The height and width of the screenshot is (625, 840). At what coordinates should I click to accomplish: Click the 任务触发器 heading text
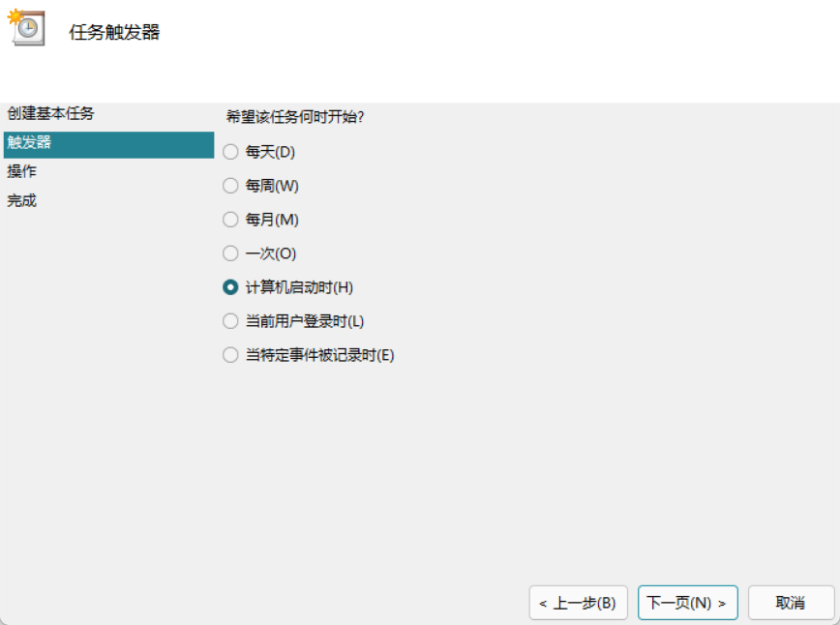(114, 32)
